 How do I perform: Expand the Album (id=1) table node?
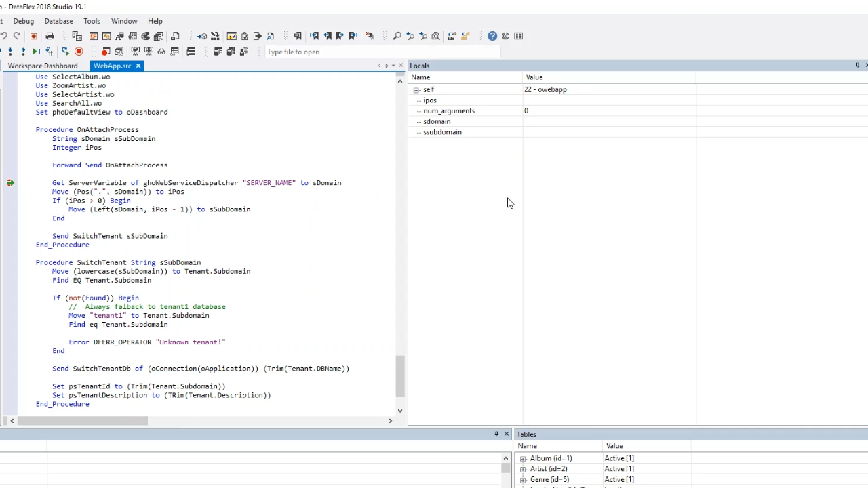tap(523, 459)
